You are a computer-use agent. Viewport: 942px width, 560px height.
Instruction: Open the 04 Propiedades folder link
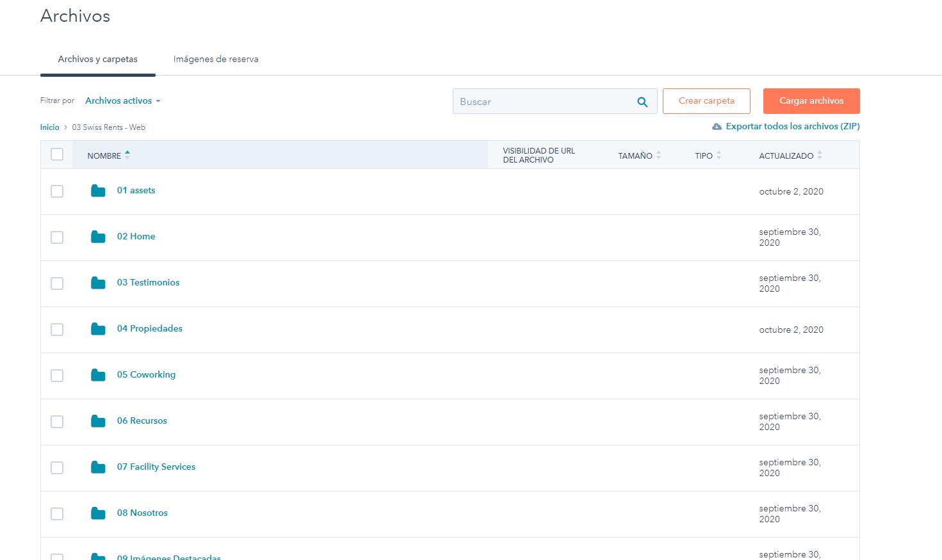point(149,329)
